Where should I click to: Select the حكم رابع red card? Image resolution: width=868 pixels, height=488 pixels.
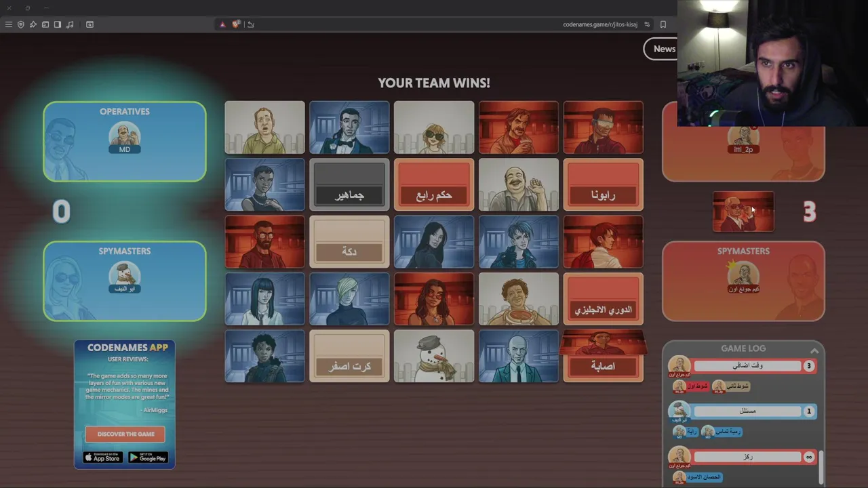434,185
